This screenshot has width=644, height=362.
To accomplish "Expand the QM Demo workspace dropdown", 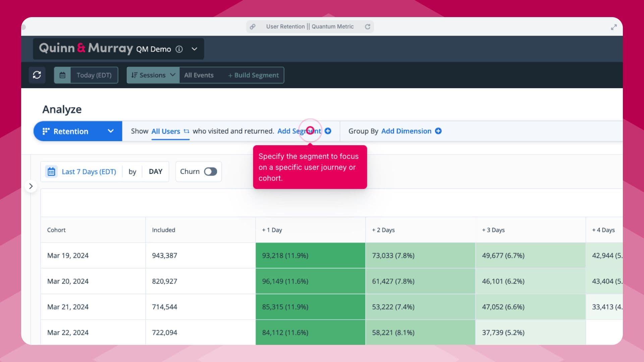I will 194,49.
